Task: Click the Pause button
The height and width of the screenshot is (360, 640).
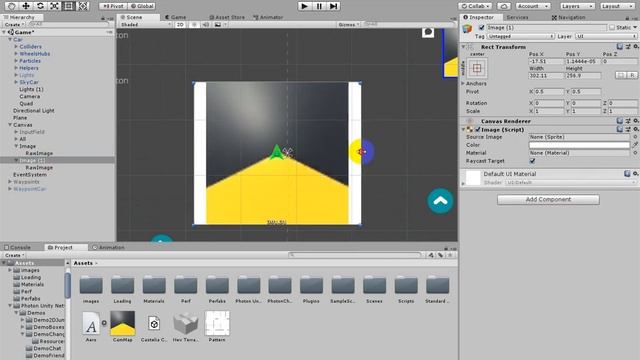Action: [319, 6]
